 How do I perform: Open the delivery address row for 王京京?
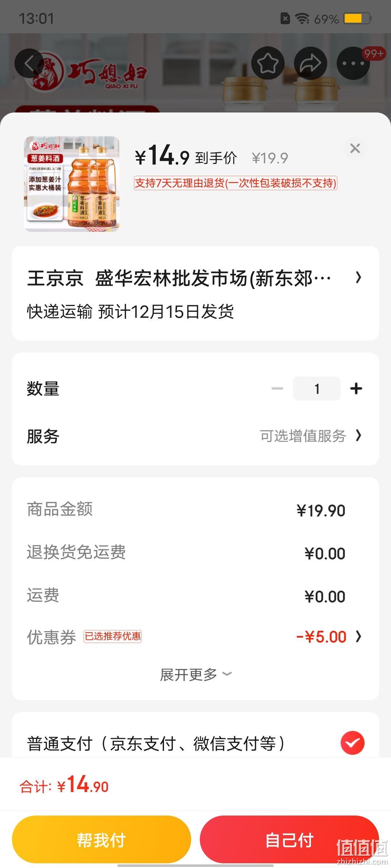coord(195,293)
